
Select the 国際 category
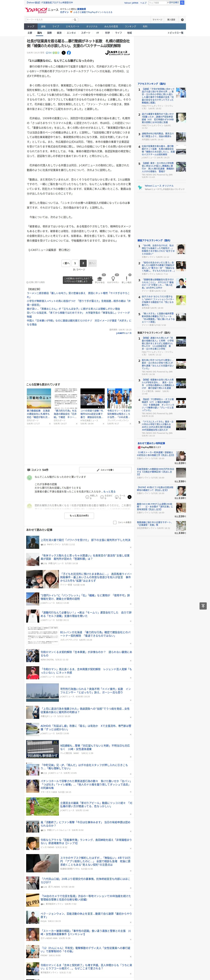[x=49, y=33]
